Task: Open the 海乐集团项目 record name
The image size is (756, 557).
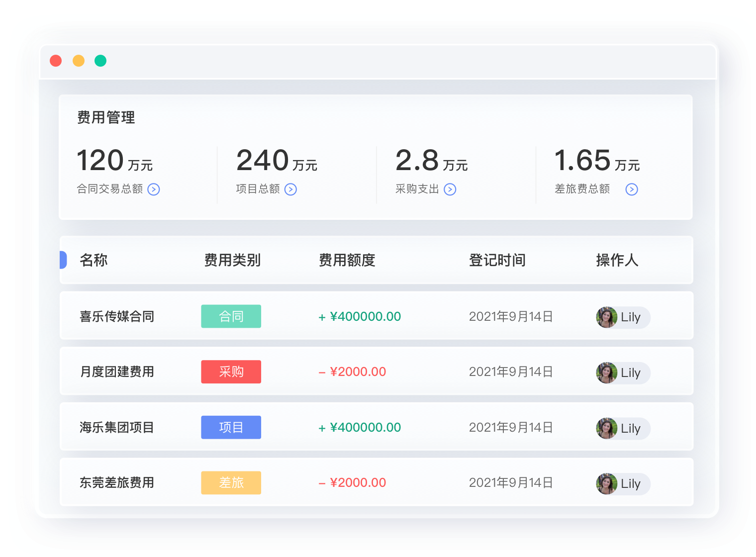Action: pos(117,427)
